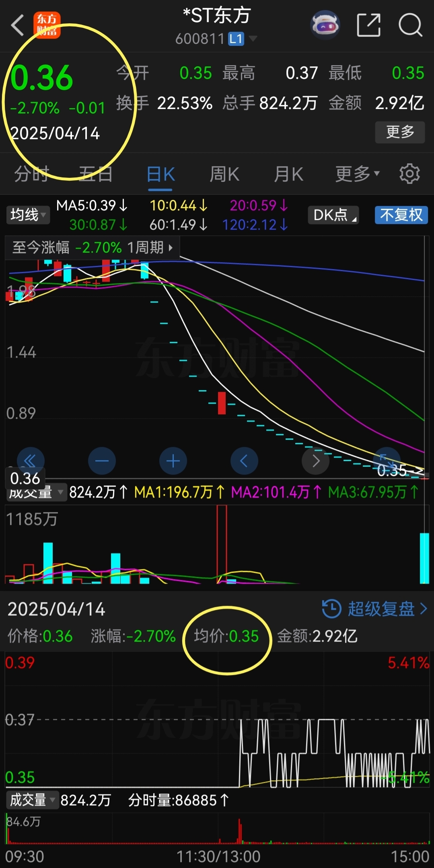The image size is (434, 868).
Task: Select the 日K tab
Action: click(160, 175)
